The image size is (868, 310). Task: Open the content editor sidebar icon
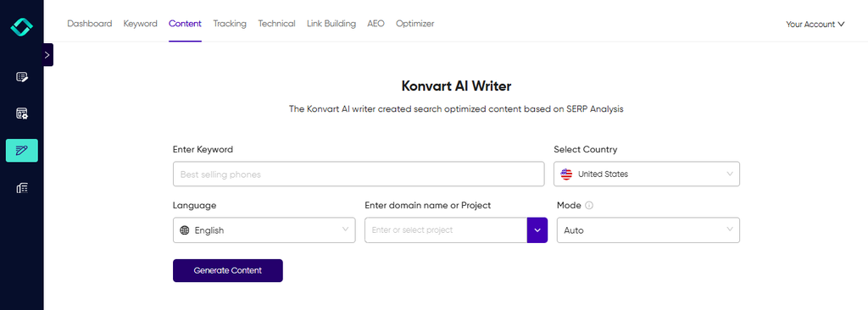21,77
